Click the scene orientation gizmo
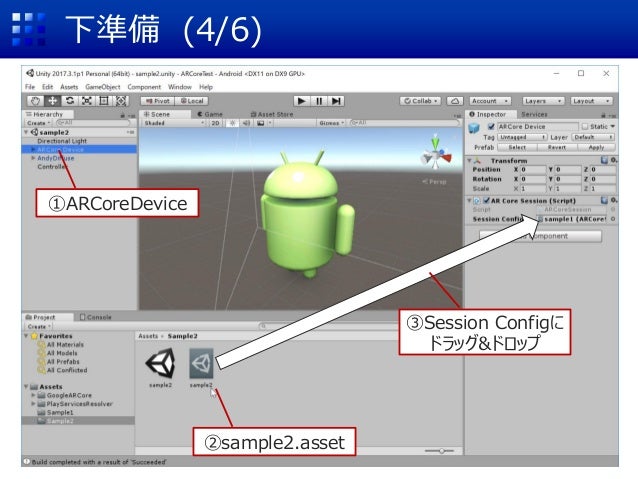This screenshot has width=638, height=479. coord(436,153)
